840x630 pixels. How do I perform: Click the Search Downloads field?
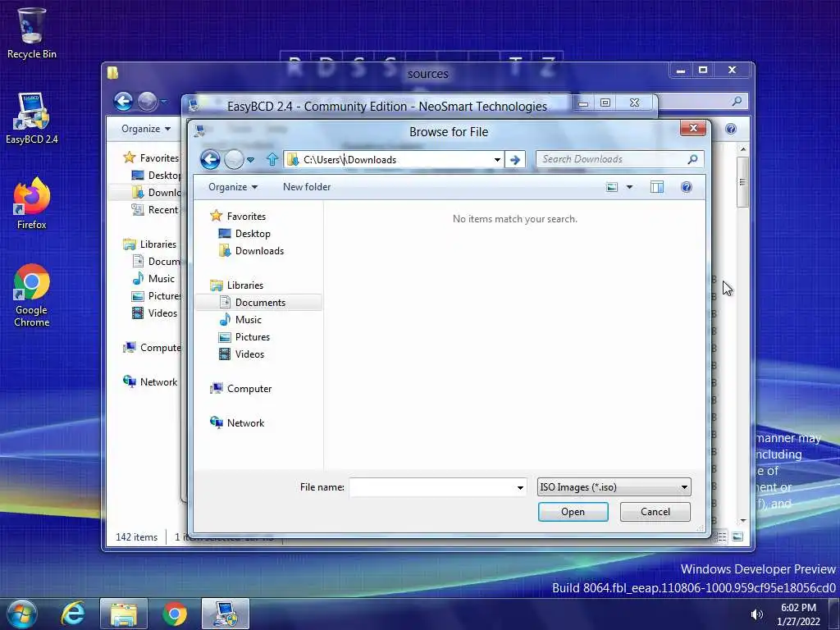(620, 159)
